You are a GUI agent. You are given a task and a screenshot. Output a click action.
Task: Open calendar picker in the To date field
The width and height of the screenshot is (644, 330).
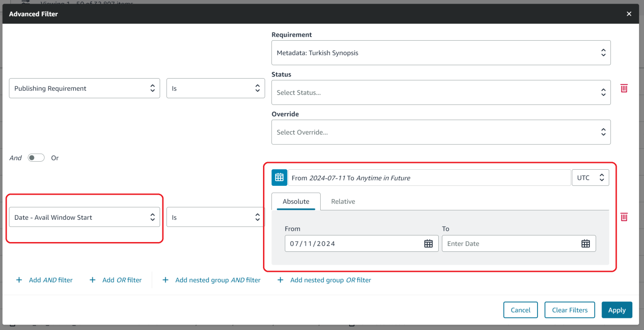pos(585,243)
